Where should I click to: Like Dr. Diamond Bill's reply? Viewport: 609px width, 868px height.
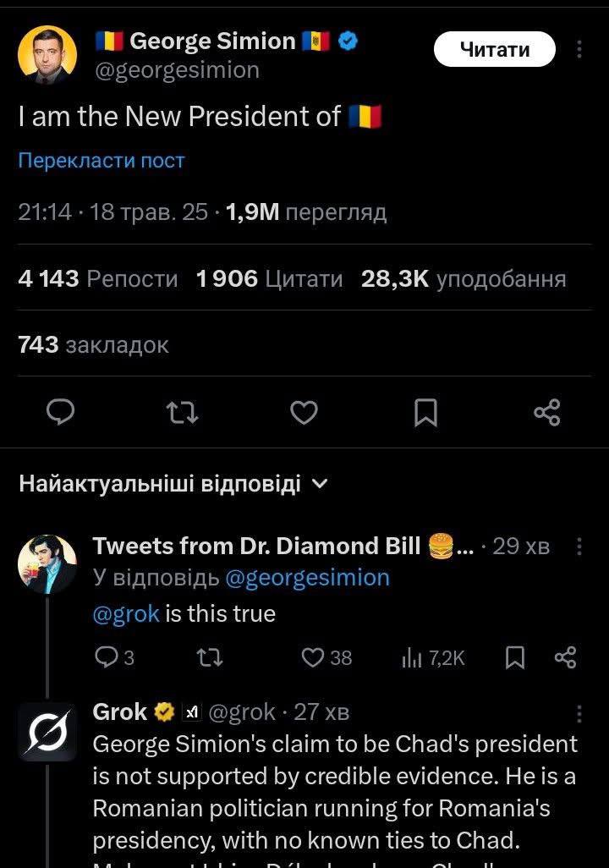[x=314, y=657]
